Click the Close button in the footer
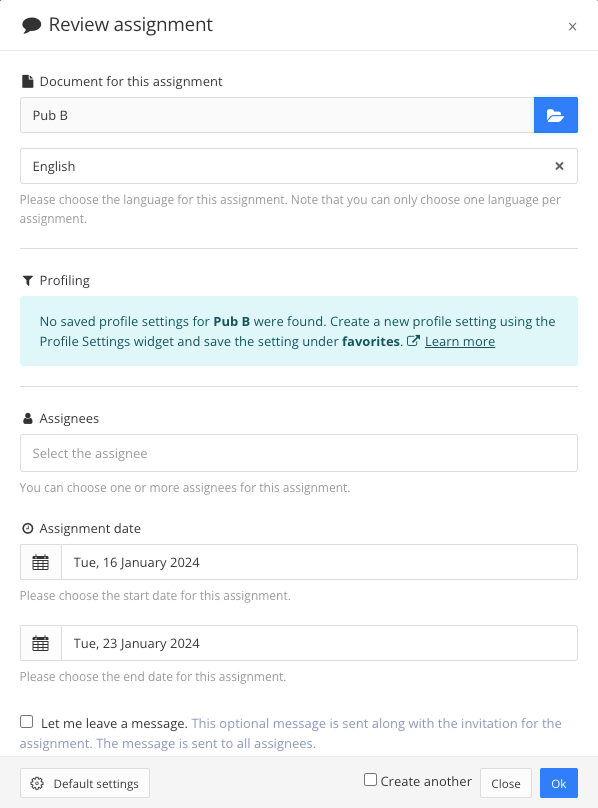Image resolution: width=598 pixels, height=808 pixels. coord(506,783)
